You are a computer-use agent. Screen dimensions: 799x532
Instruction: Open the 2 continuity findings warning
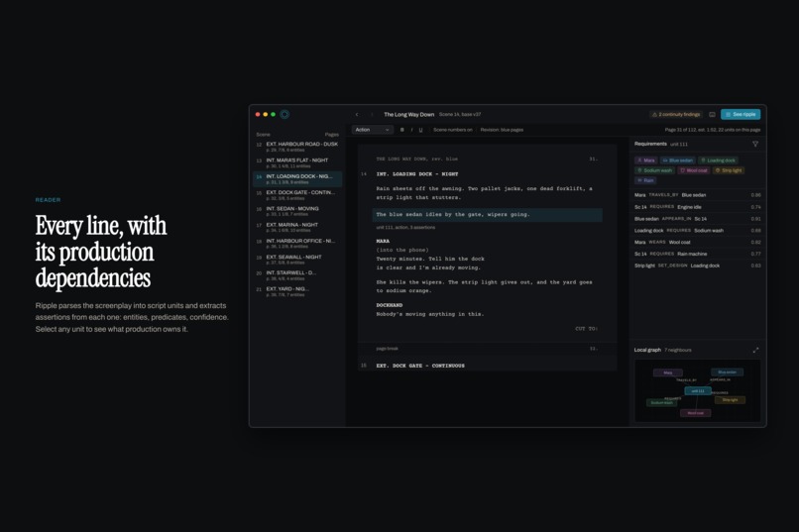pyautogui.click(x=676, y=115)
